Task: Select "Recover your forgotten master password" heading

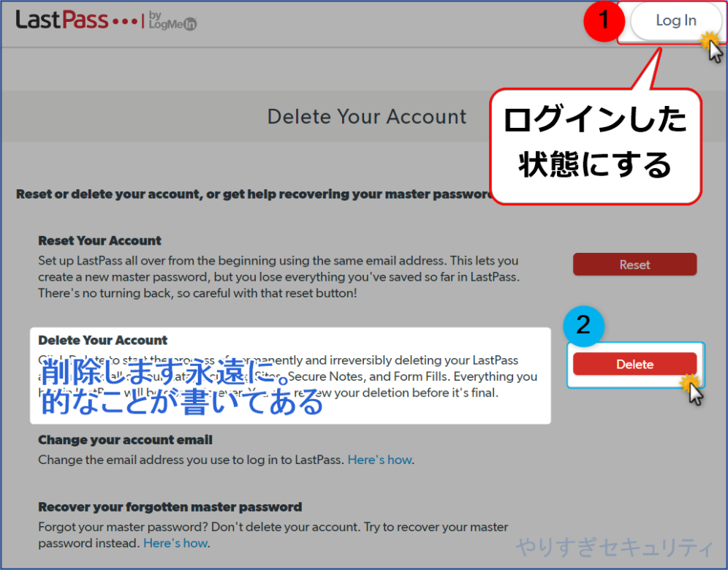Action: 170,507
